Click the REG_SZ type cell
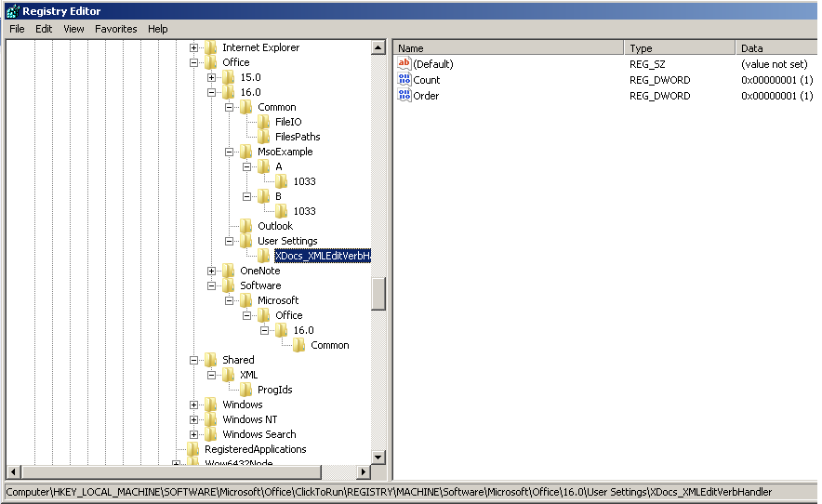The image size is (822, 504). 647,64
